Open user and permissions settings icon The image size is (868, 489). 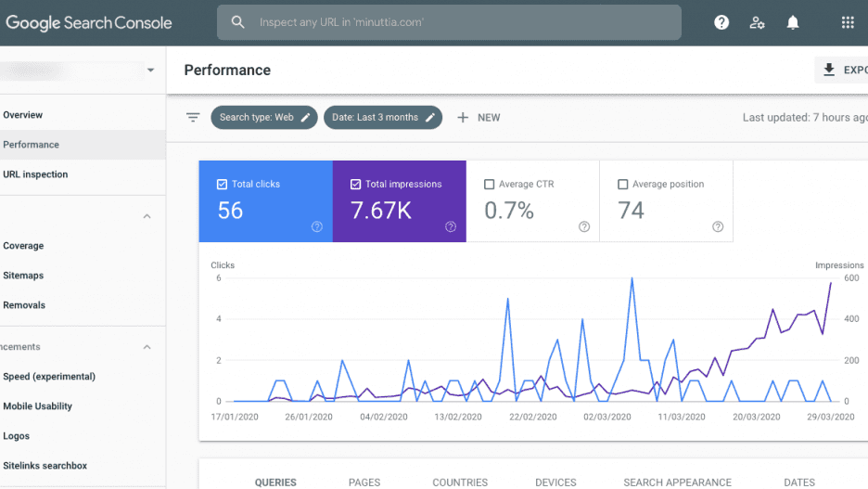757,22
